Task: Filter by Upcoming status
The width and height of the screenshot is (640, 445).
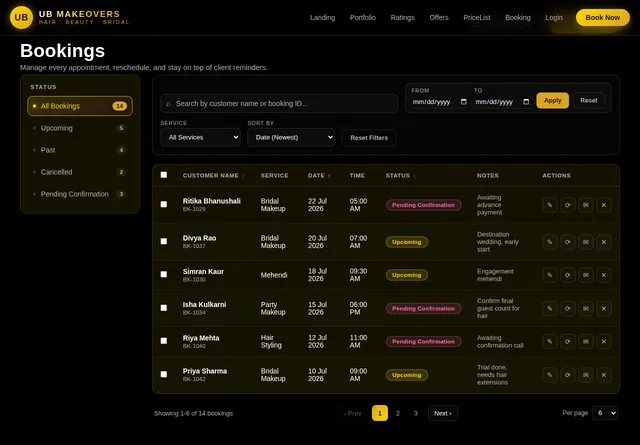Action: (80, 128)
